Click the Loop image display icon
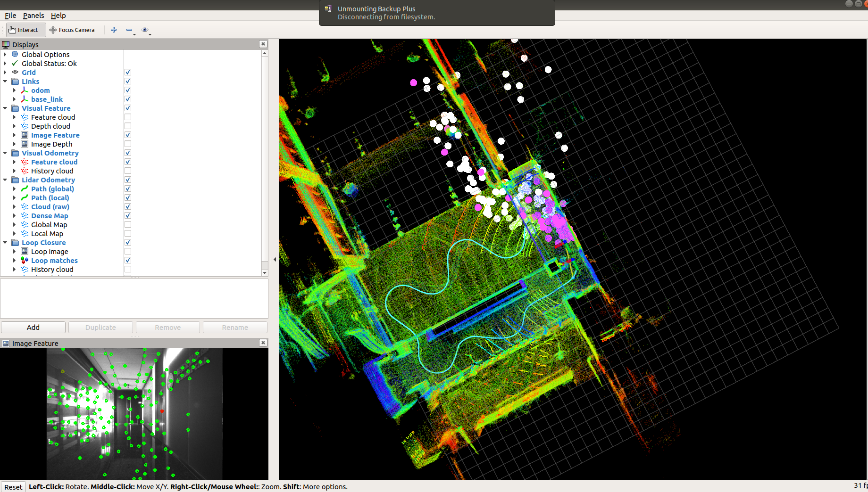 [25, 251]
